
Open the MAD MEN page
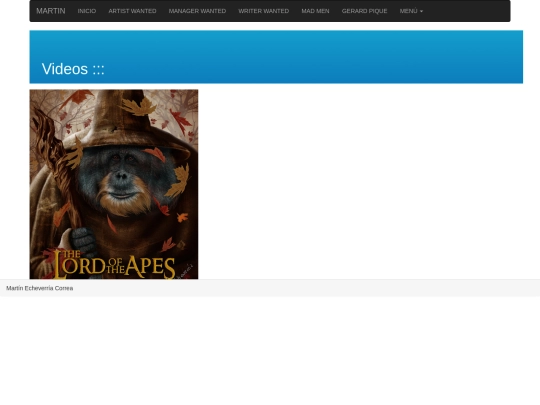pos(315,11)
